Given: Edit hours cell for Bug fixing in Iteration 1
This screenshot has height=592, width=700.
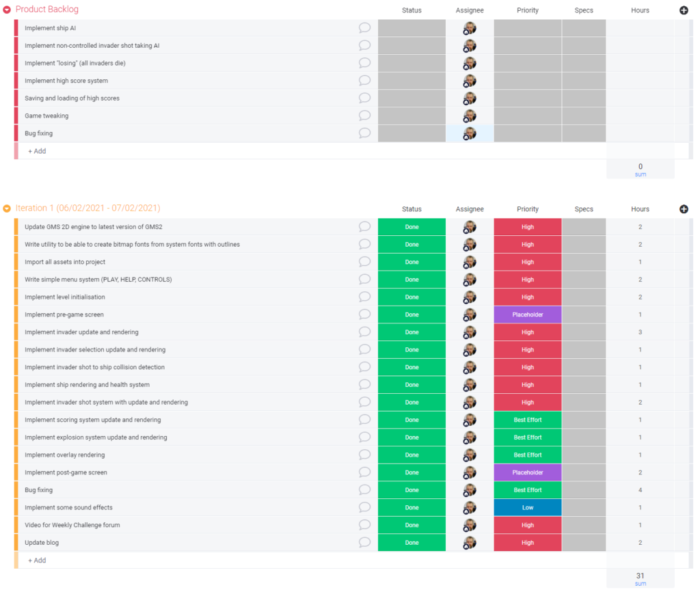Looking at the screenshot, I should pyautogui.click(x=640, y=490).
